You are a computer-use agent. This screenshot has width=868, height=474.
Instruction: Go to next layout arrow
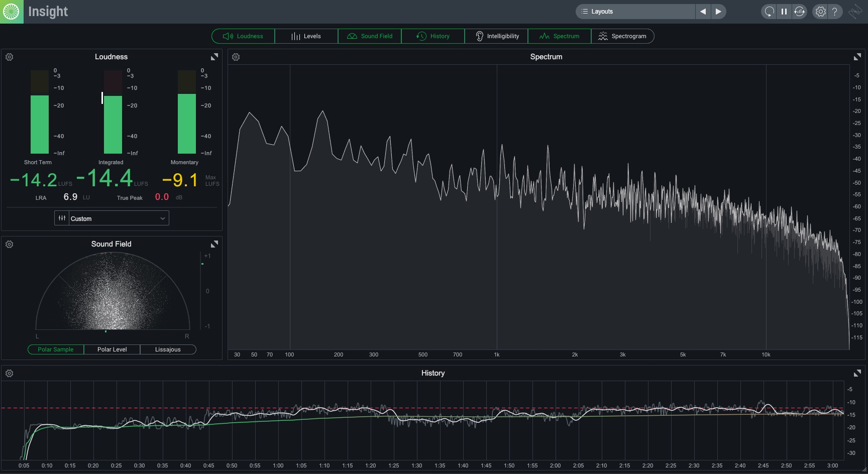click(x=718, y=12)
